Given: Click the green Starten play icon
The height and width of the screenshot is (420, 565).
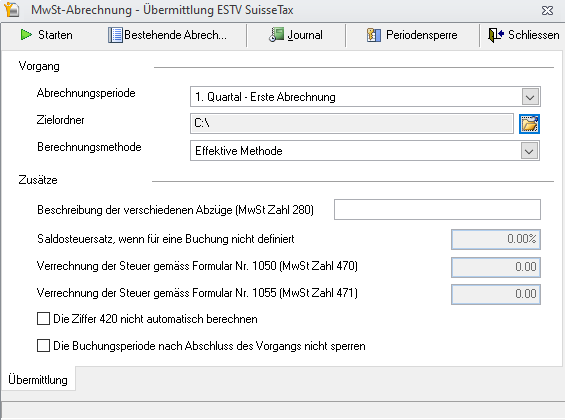Looking at the screenshot, I should [x=26, y=35].
